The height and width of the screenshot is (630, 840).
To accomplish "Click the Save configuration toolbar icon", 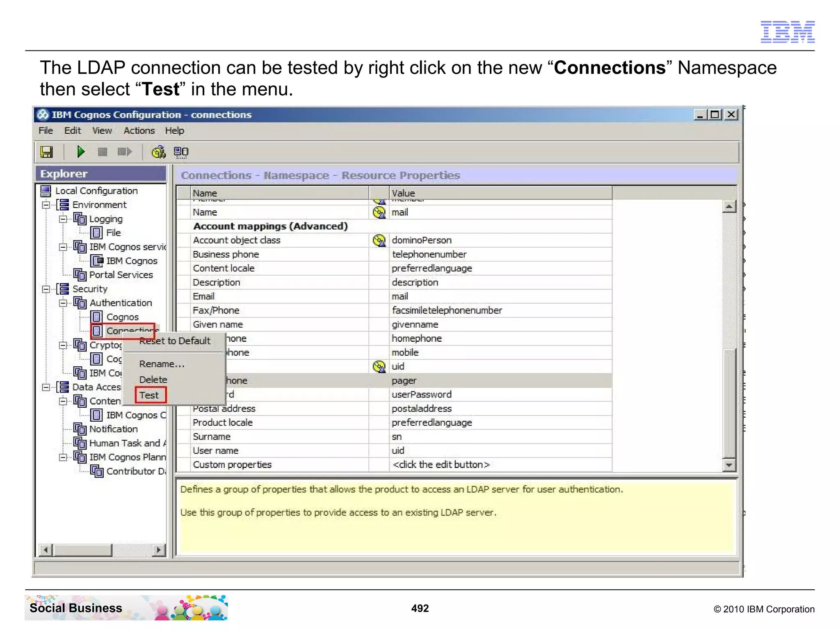I will click(x=46, y=152).
